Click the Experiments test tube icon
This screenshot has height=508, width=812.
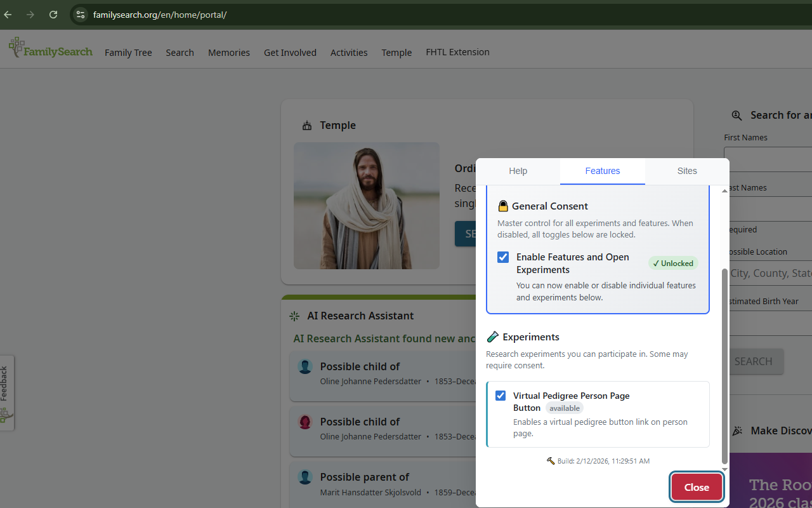[x=492, y=337]
